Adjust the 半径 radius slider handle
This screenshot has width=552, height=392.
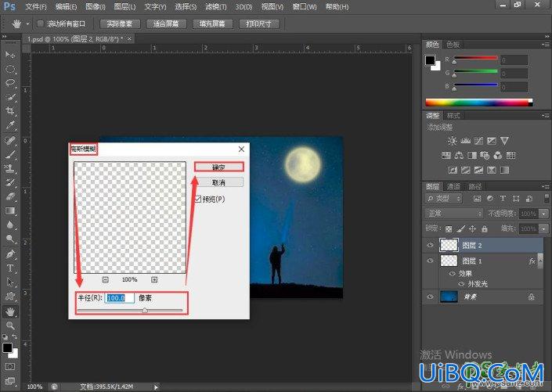[145, 311]
